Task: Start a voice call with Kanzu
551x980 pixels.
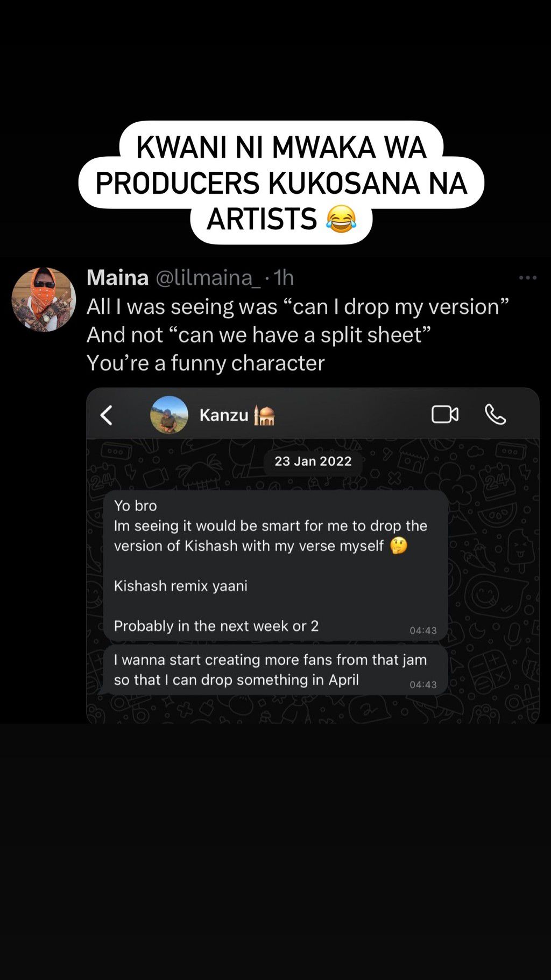Action: pyautogui.click(x=495, y=415)
